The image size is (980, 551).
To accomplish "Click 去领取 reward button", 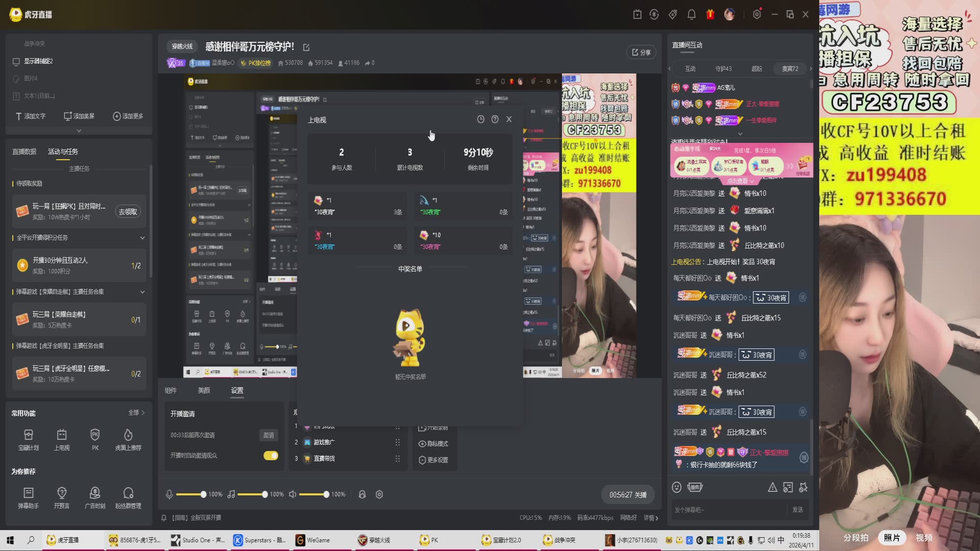I will (128, 212).
